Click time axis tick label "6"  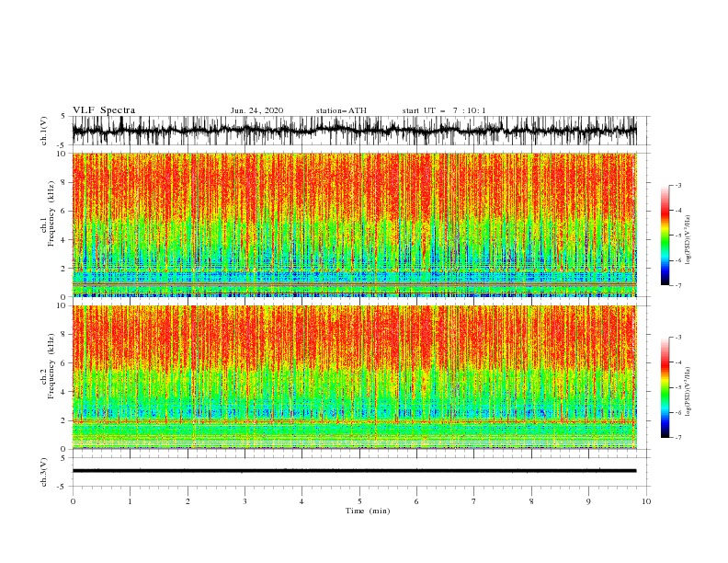tap(416, 501)
